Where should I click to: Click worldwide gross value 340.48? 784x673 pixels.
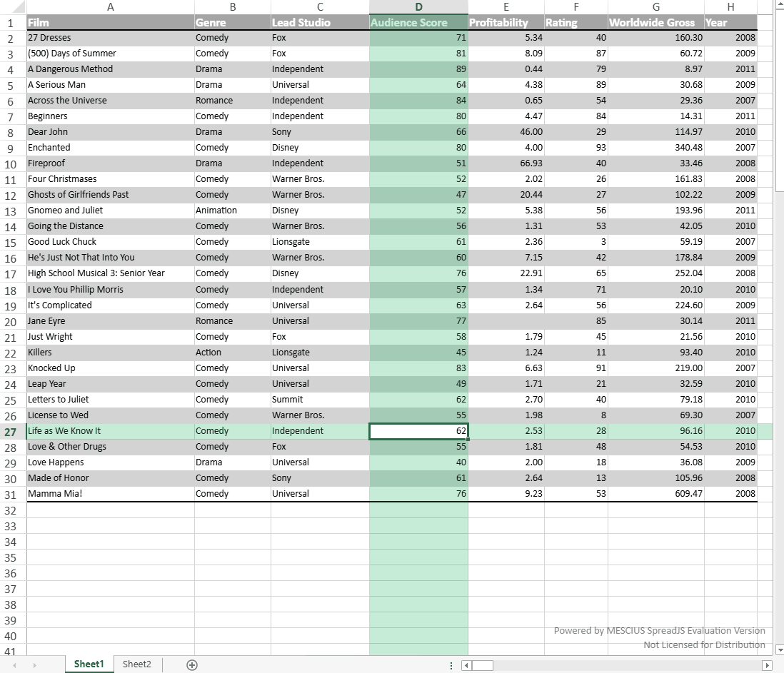pyautogui.click(x=656, y=148)
